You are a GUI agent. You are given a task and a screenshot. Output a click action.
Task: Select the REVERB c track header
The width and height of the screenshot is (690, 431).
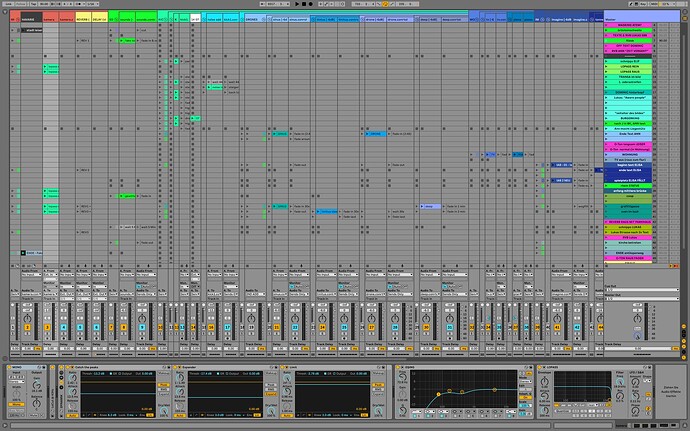click(83, 19)
